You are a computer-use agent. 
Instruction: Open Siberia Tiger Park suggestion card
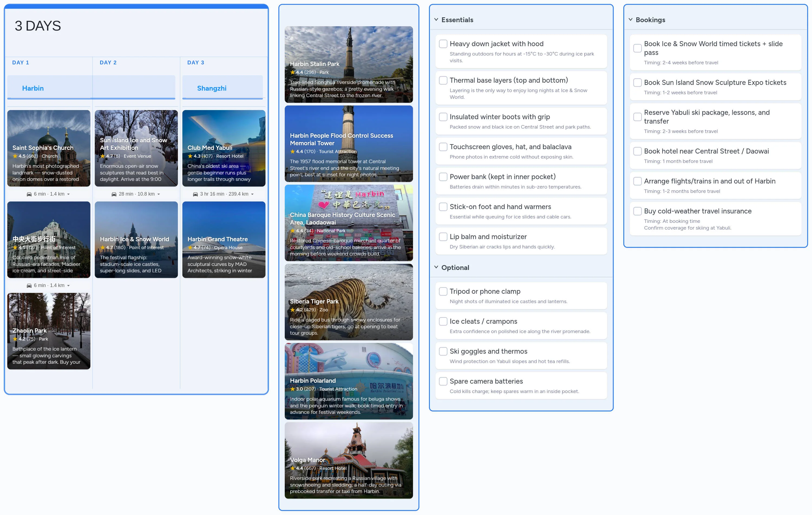tap(349, 302)
